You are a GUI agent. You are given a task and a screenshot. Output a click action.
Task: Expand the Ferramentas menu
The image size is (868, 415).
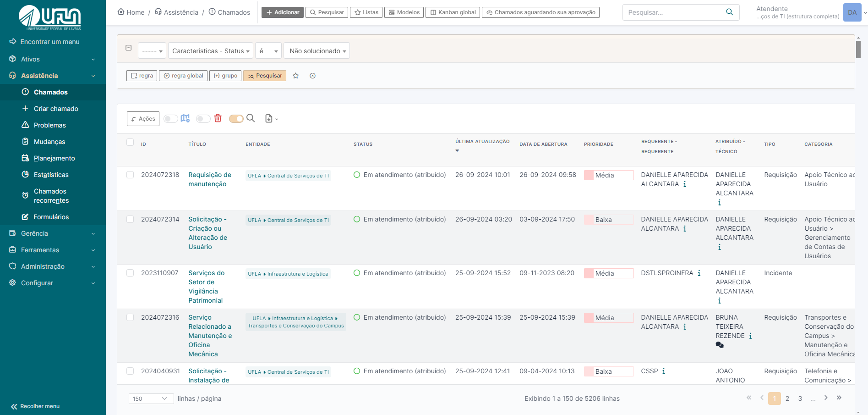coord(53,250)
